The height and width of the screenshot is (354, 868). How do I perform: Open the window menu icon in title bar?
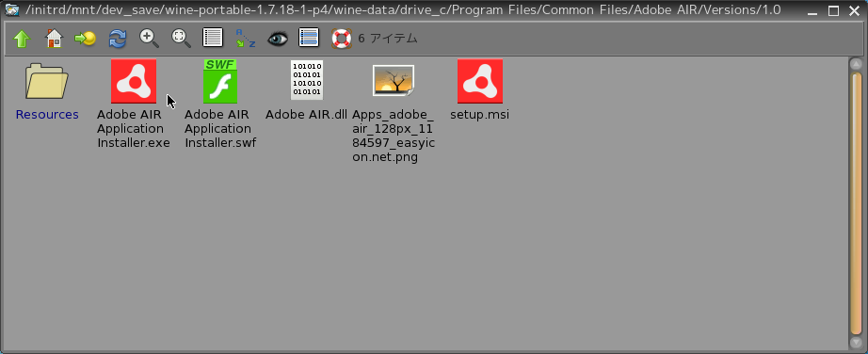pos(11,9)
